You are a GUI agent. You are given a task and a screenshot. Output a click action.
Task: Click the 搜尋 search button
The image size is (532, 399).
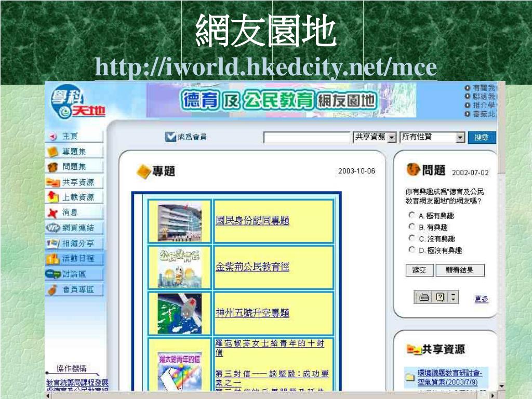pos(482,137)
